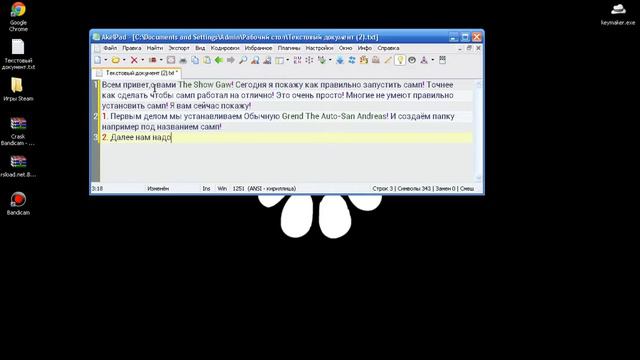Open the Вид menu

(x=200, y=48)
